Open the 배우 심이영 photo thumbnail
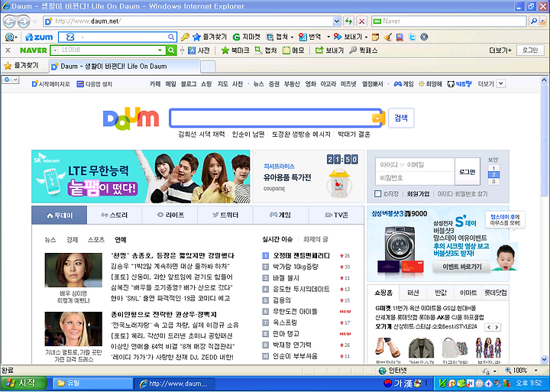The width and height of the screenshot is (550, 392). coord(73,271)
